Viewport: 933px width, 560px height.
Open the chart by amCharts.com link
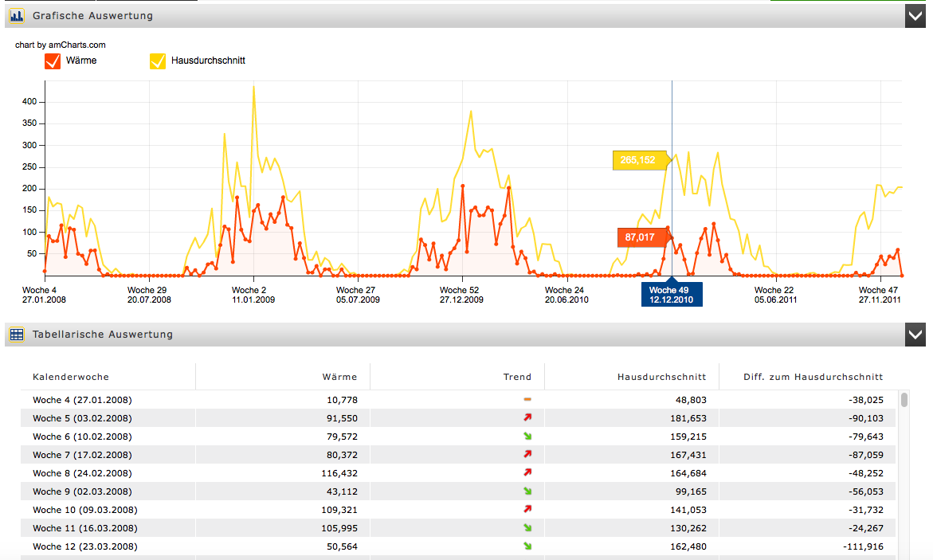61,45
